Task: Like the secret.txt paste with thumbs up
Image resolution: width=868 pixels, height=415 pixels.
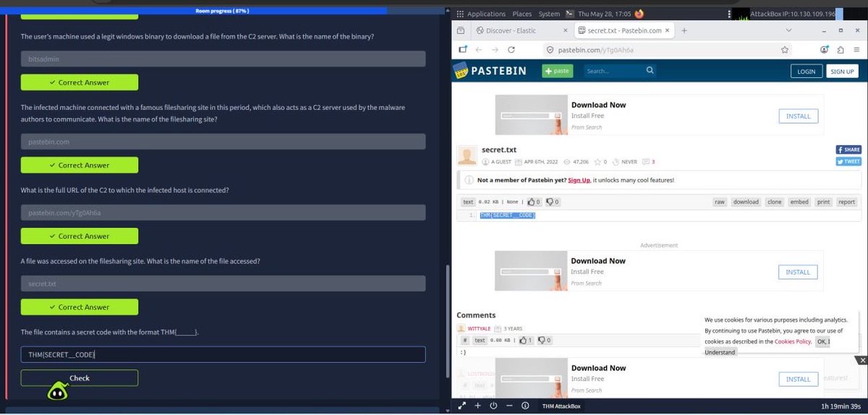Action: point(534,202)
